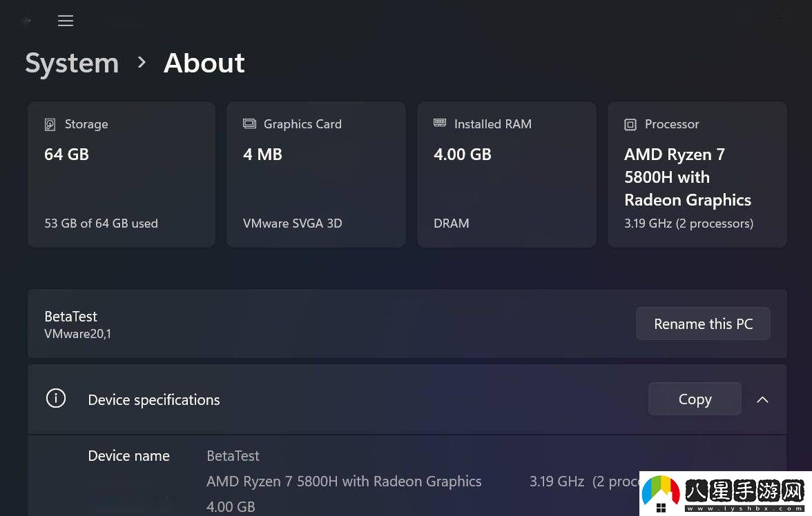Select the "VMware SVGA 3D" text
The image size is (812, 516).
click(293, 224)
